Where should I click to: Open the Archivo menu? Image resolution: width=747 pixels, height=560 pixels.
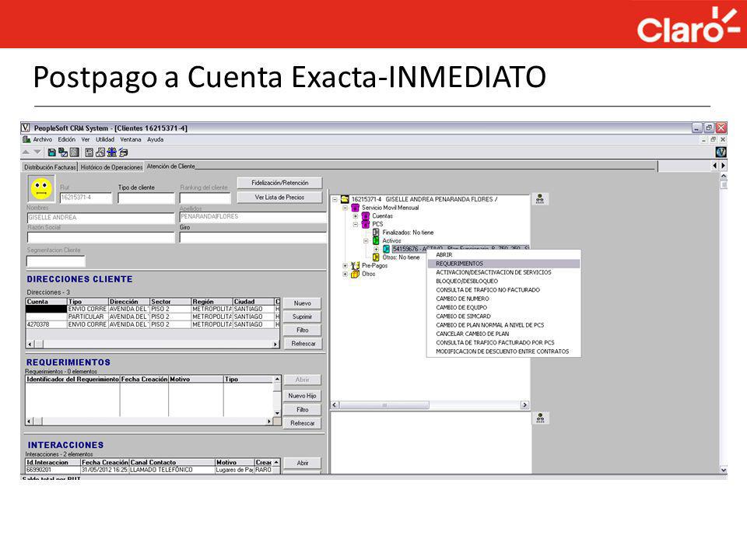pyautogui.click(x=42, y=139)
